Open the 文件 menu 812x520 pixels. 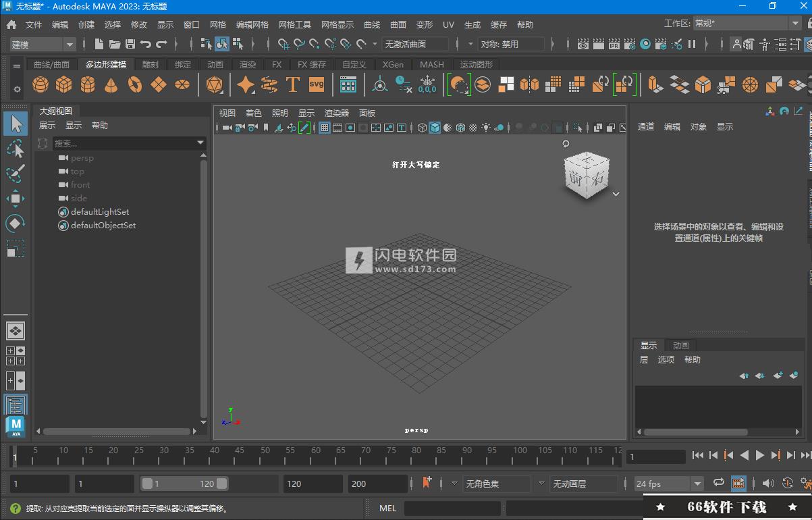click(34, 24)
